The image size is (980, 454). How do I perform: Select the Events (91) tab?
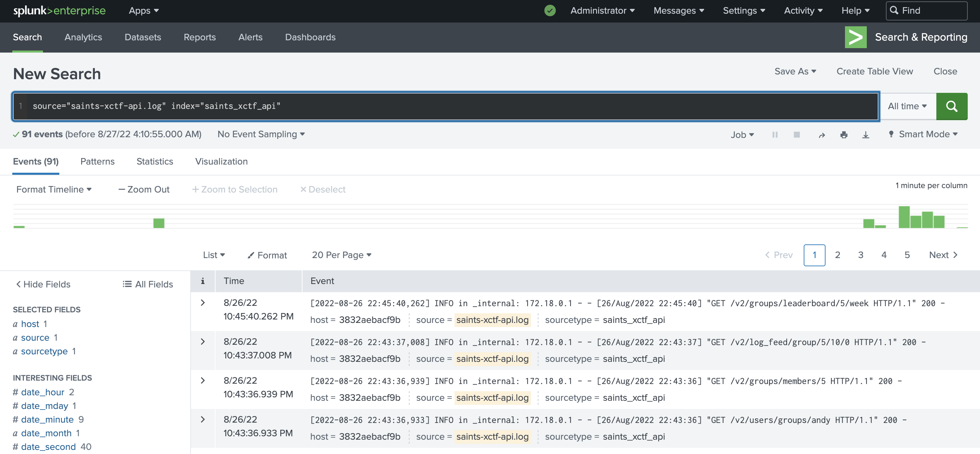[36, 161]
